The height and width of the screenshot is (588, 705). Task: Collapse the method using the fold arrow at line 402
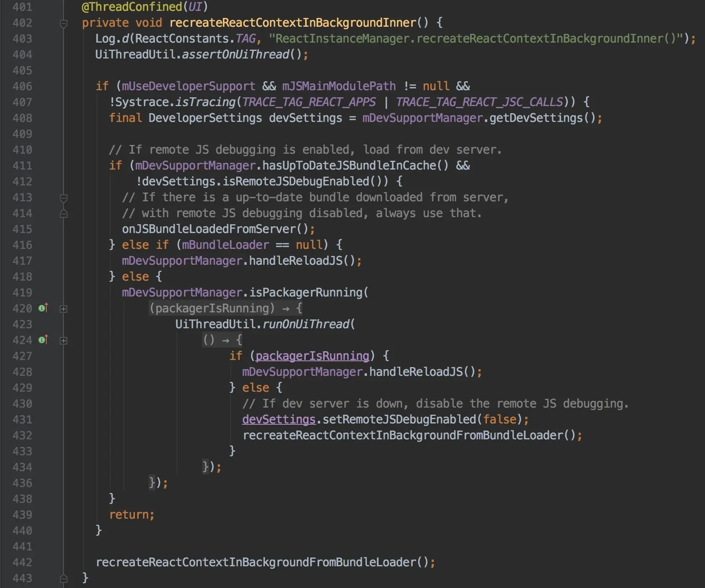coord(63,23)
